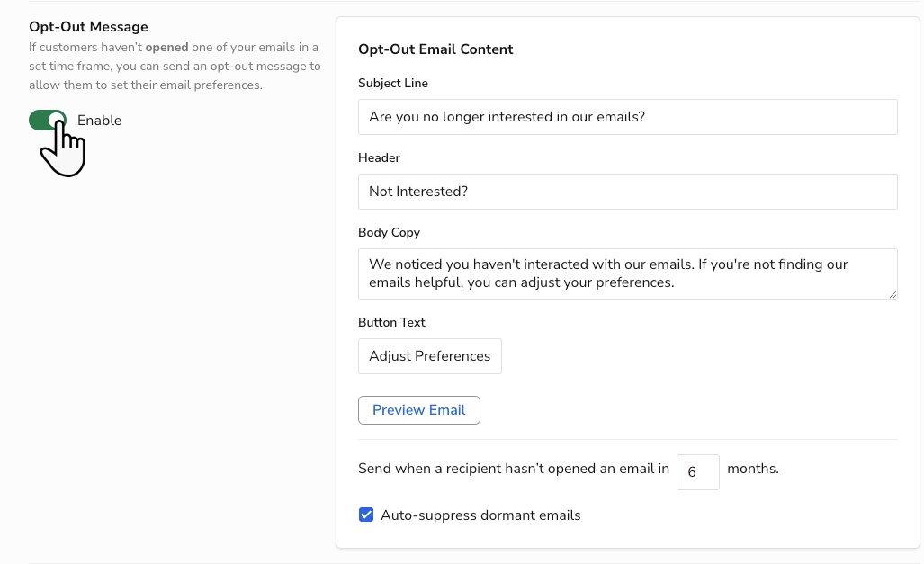The height and width of the screenshot is (564, 924).
Task: Click the months number input showing 6
Action: coord(697,471)
